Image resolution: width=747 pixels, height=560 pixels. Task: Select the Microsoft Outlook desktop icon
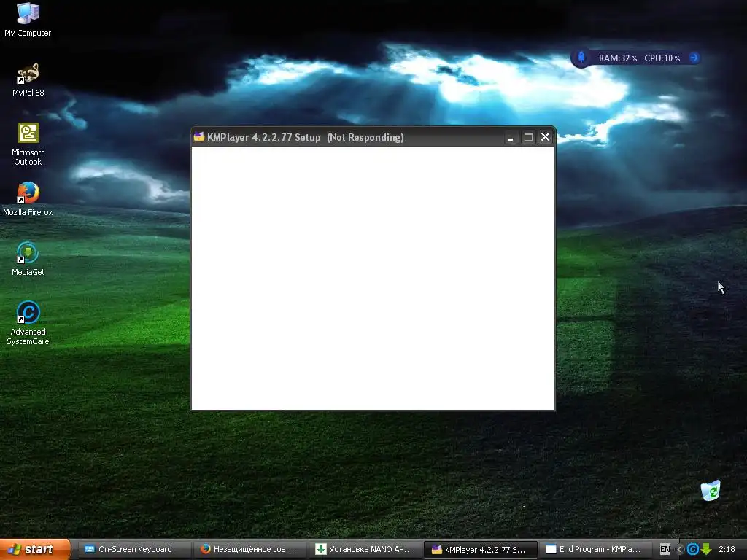click(x=28, y=144)
